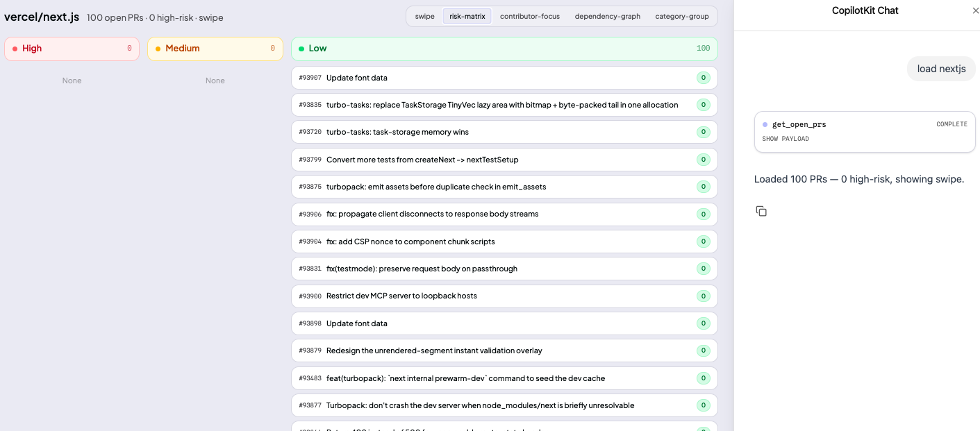Click the '100 open PRs · 0 high-risk · swipe' summary
This screenshot has height=431, width=980.
click(x=155, y=17)
